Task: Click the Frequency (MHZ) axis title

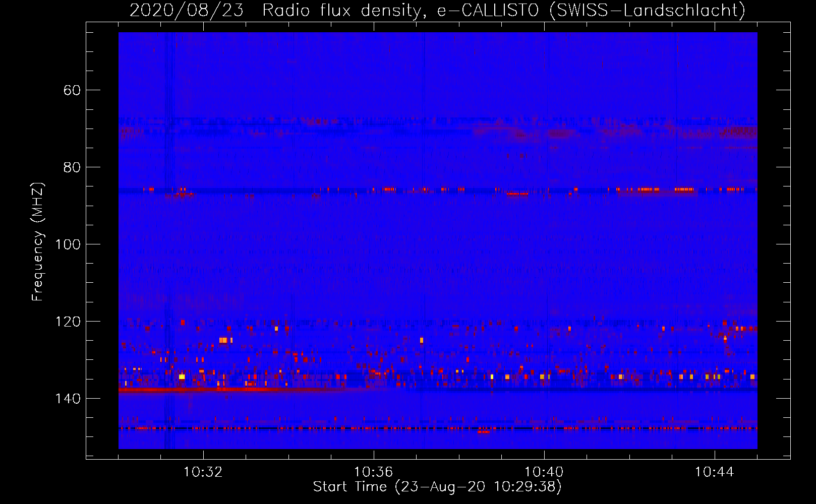Action: (38, 241)
